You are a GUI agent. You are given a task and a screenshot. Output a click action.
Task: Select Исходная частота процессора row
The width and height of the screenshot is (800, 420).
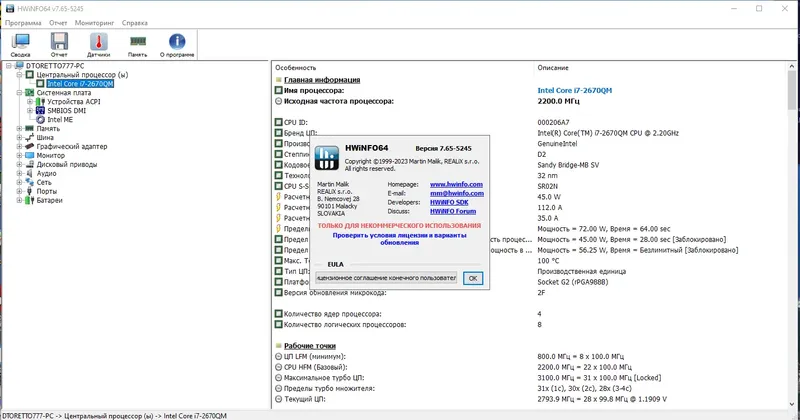(530, 101)
